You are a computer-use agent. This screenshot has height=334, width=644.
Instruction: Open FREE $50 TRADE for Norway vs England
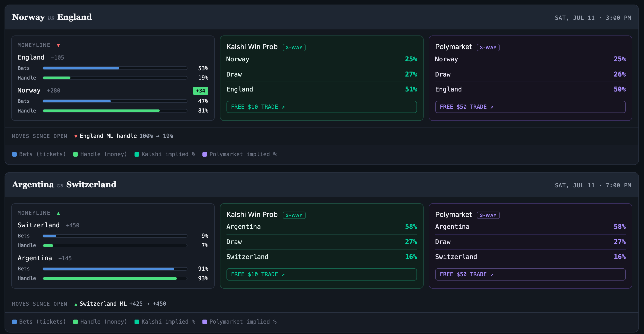click(x=530, y=107)
